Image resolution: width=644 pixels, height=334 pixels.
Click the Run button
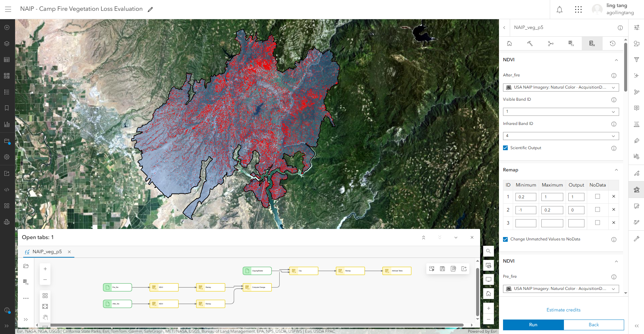pos(533,325)
